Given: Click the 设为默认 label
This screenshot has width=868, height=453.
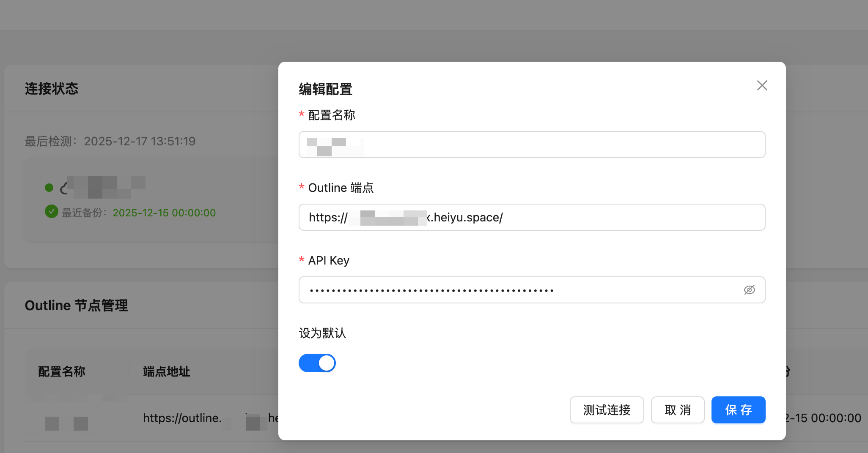Looking at the screenshot, I should (322, 333).
